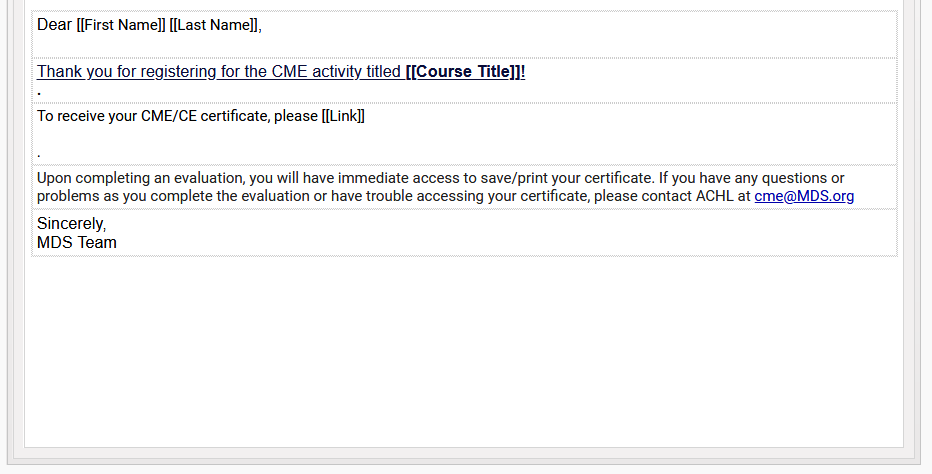Click the exclamation mark after Course Title
Screen dimensions: 932x474
pos(523,72)
